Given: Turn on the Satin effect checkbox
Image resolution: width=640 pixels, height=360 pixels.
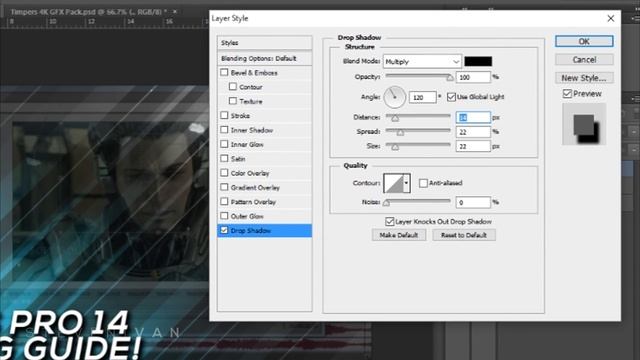Looking at the screenshot, I should click(x=224, y=158).
